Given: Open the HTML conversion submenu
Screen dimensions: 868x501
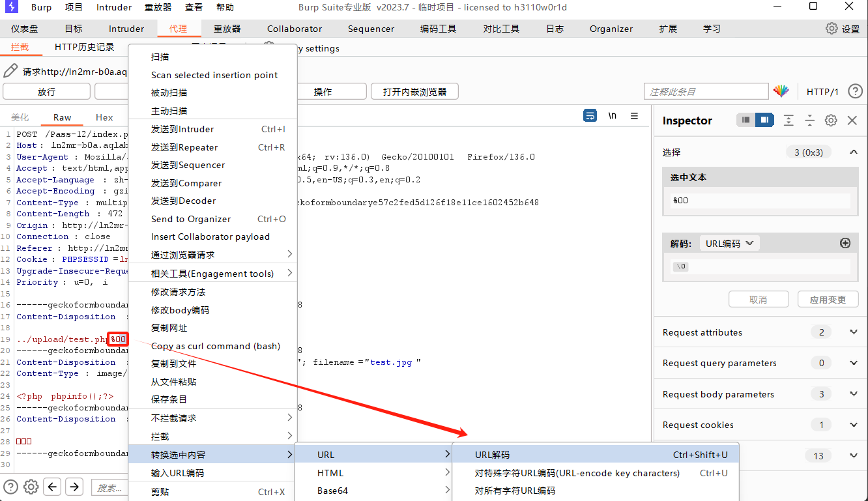Looking at the screenshot, I should click(373, 473).
